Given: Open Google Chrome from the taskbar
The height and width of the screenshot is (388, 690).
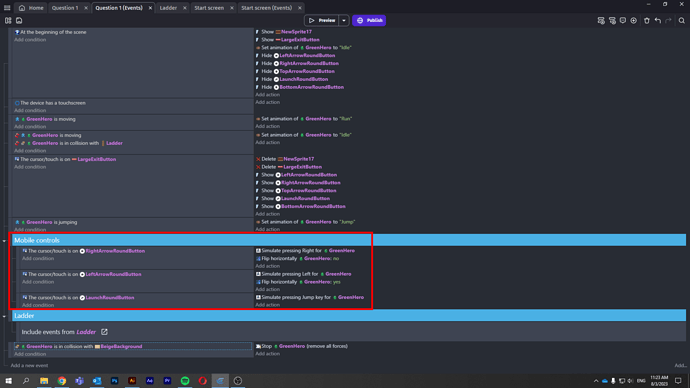Looking at the screenshot, I should pyautogui.click(x=62, y=381).
